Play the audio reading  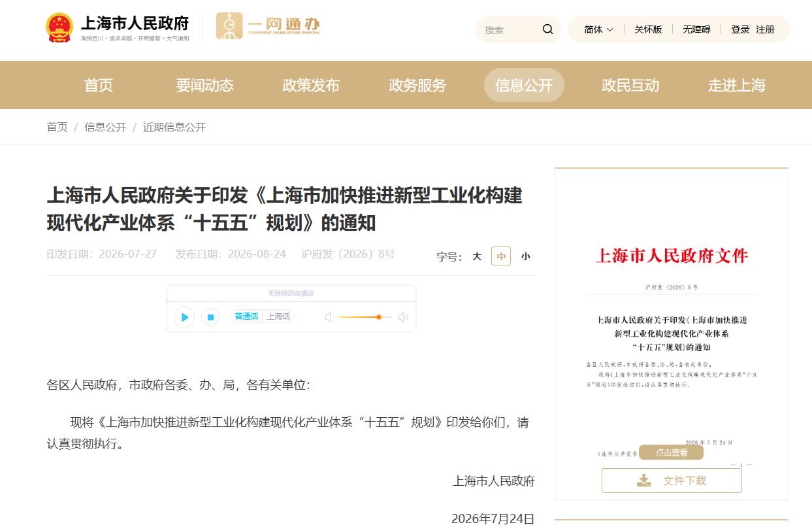184,317
